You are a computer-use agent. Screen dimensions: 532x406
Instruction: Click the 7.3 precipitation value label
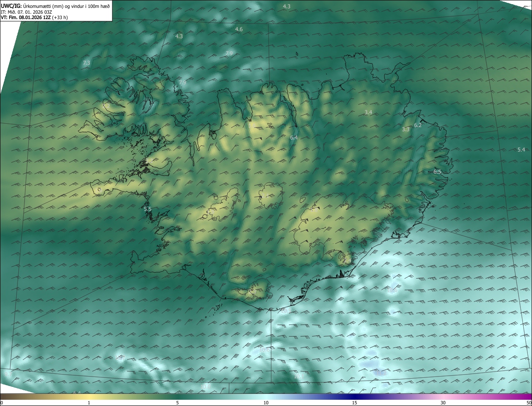(86, 63)
